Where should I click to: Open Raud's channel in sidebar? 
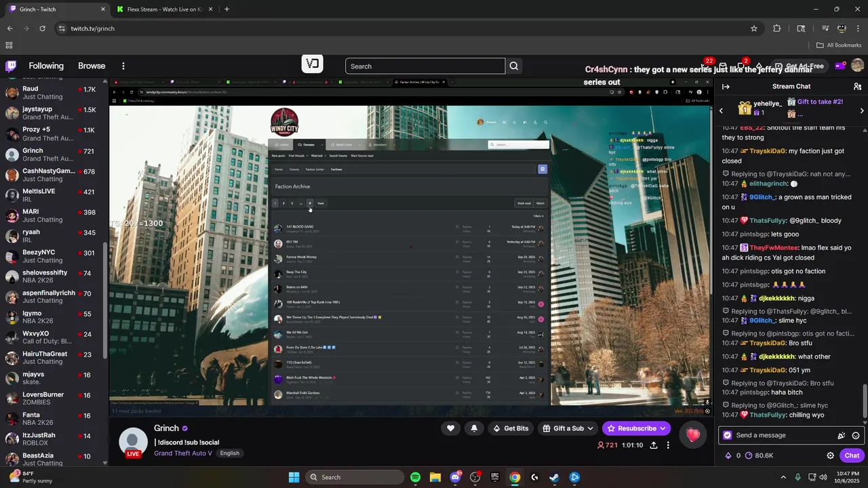coord(54,93)
